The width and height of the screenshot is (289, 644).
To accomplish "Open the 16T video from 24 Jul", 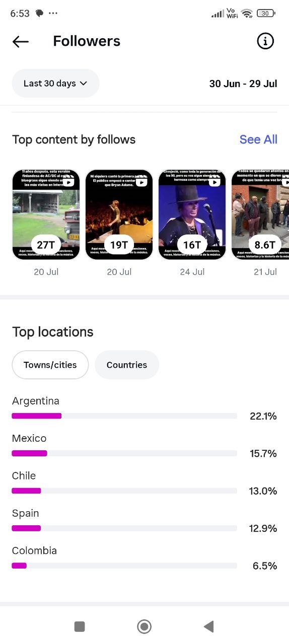I will [x=192, y=215].
